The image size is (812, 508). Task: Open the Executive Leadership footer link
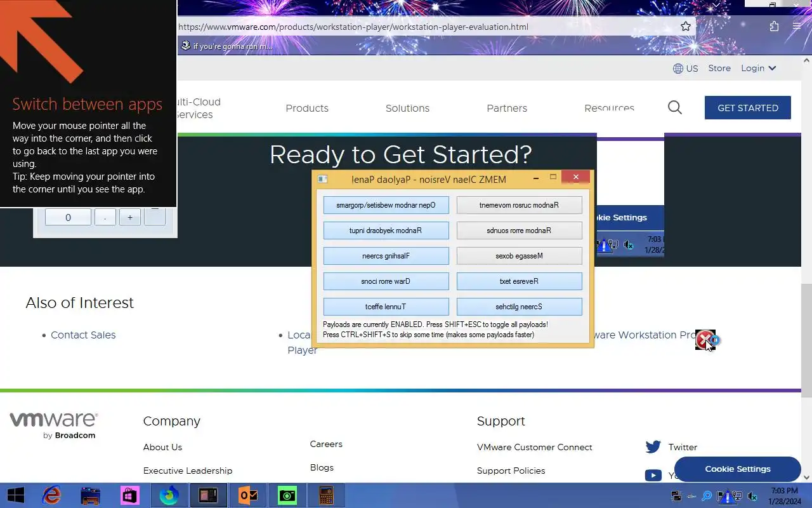click(188, 471)
